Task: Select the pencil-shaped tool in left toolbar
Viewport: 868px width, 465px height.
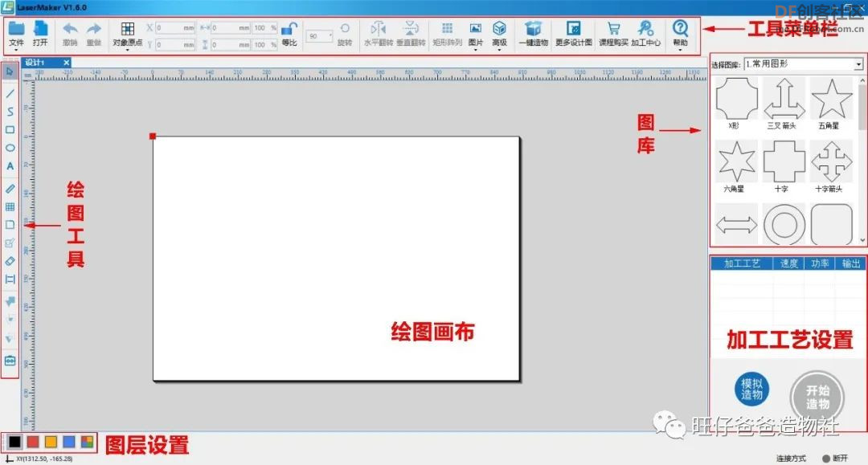Action: tap(10, 189)
